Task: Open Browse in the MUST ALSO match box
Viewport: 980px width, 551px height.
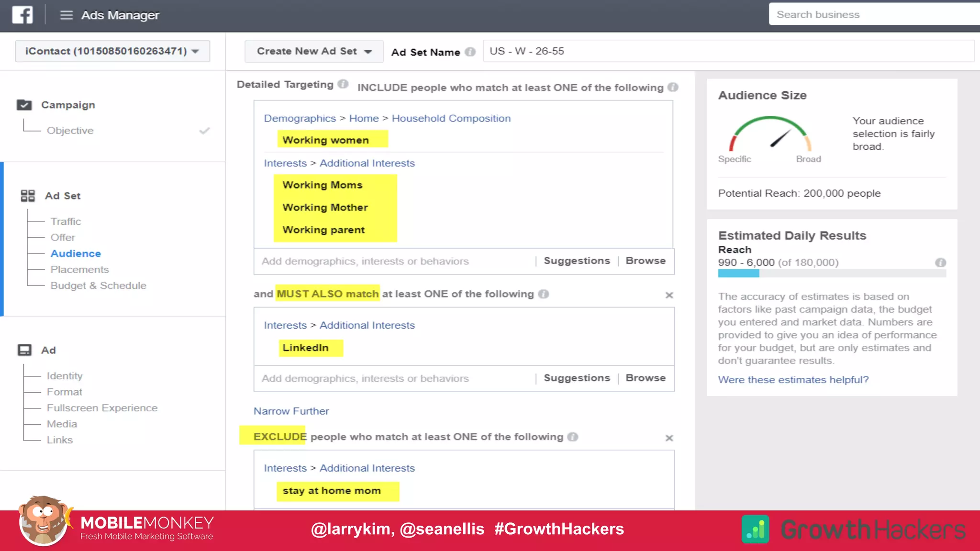Action: tap(646, 378)
